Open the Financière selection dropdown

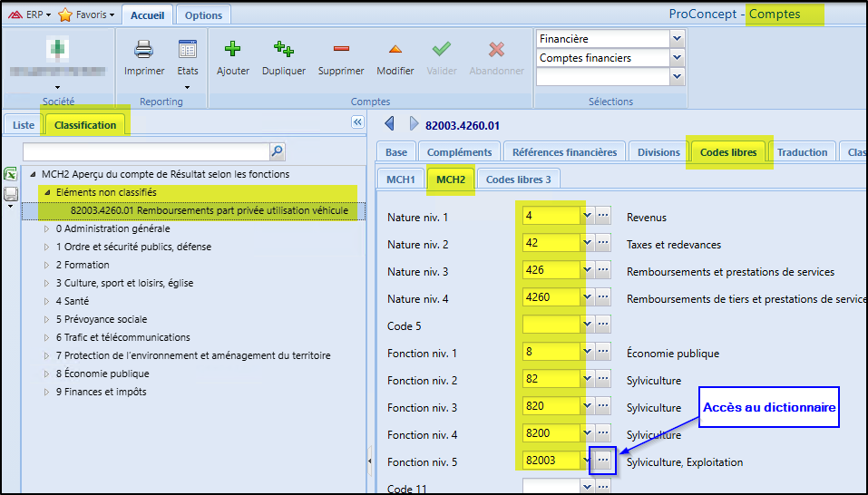677,39
